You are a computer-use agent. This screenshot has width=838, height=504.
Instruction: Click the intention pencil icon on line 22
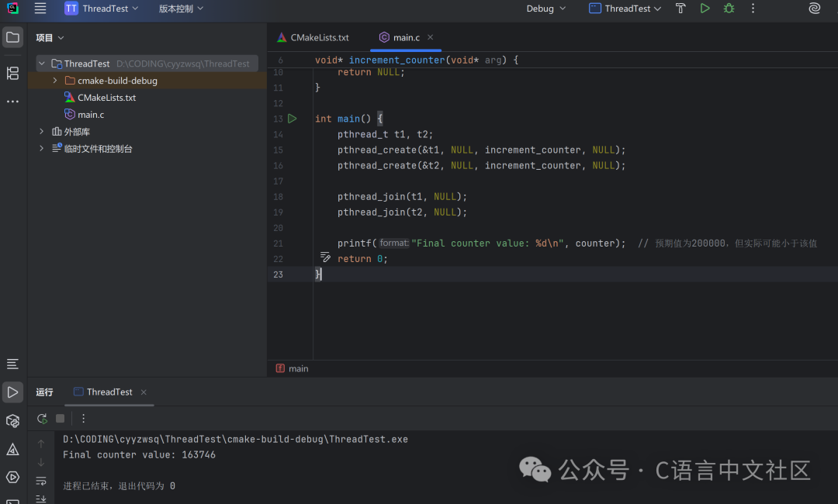pos(325,257)
